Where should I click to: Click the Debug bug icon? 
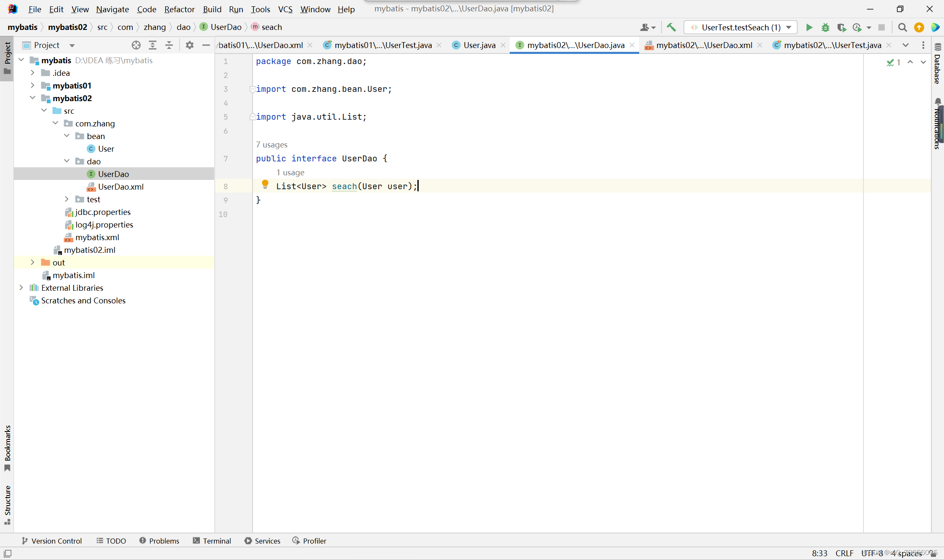(x=825, y=27)
